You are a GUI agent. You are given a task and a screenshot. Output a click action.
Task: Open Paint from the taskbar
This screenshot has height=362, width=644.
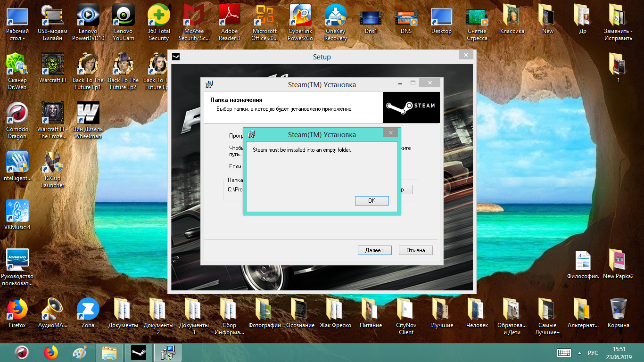pos(80,352)
